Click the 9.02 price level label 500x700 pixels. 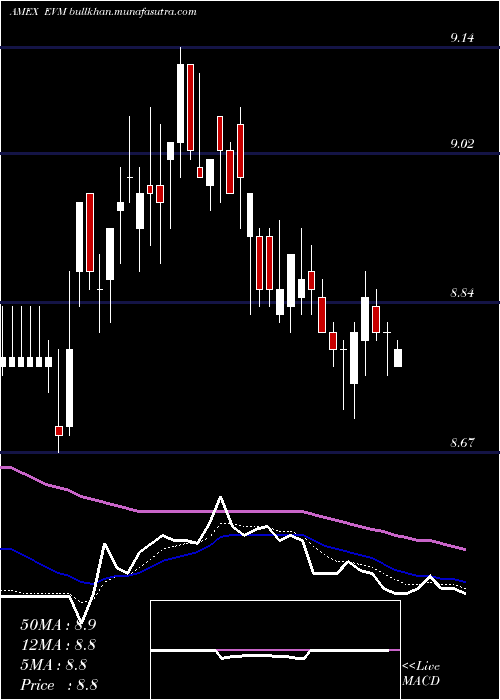(462, 144)
